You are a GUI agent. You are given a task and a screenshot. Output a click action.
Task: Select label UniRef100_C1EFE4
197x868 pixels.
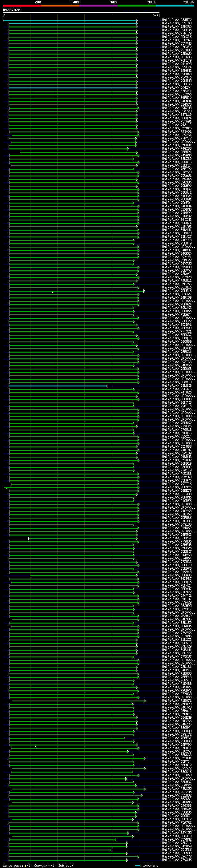tap(177, 165)
